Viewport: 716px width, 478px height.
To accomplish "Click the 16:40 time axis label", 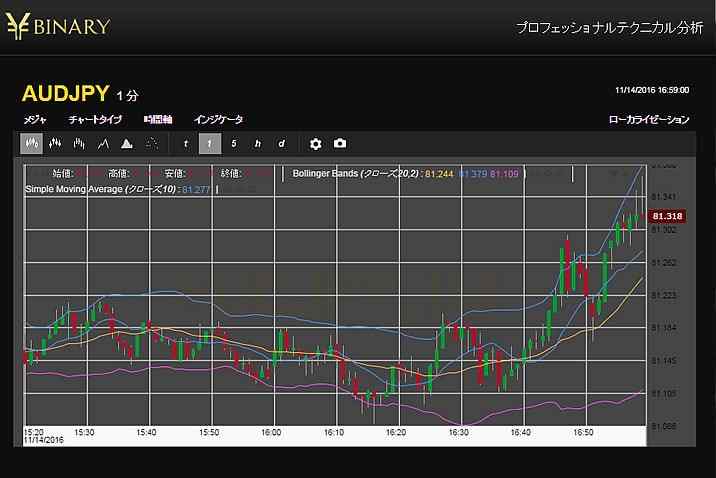I will (x=521, y=432).
